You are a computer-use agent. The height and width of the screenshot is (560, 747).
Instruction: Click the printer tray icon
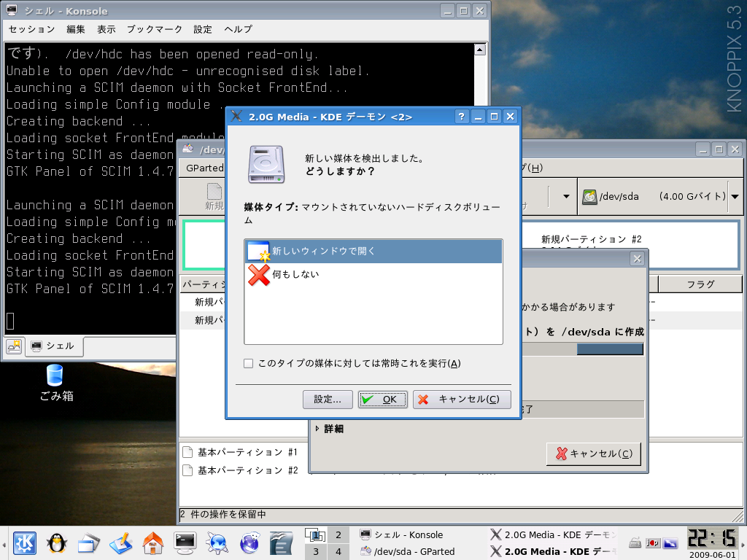635,542
